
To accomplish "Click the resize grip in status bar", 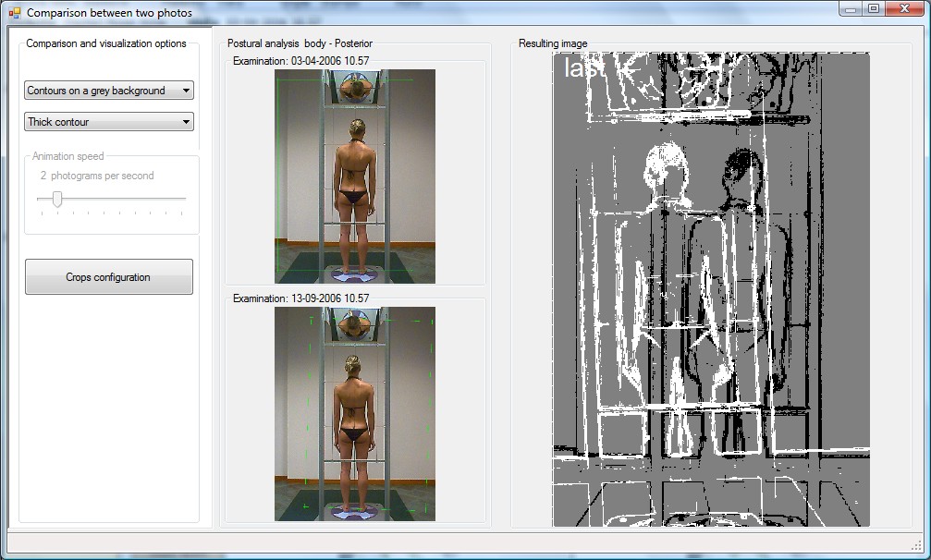I will click(x=917, y=546).
